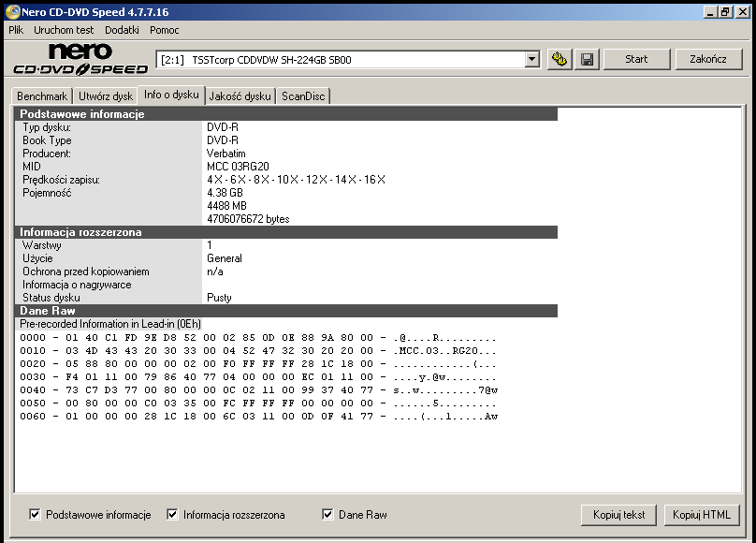Click the Informacja rozszerzona section header
Viewport: 756px width, 543px height.
pos(286,232)
